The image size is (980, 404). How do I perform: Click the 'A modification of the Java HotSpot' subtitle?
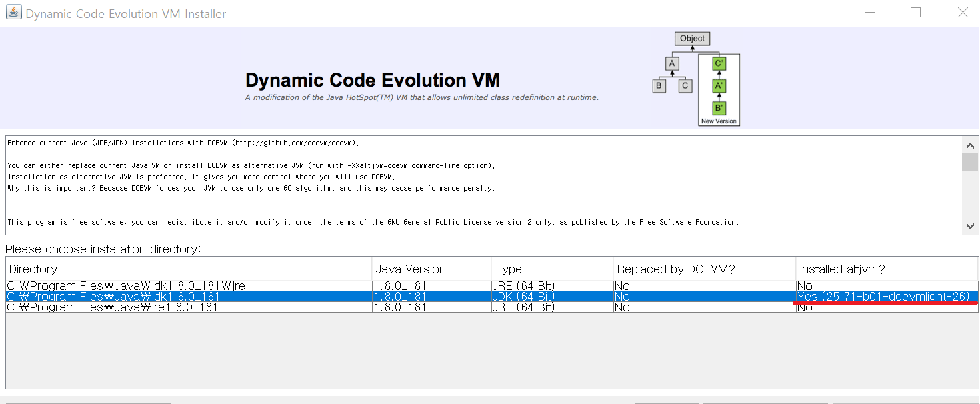422,97
